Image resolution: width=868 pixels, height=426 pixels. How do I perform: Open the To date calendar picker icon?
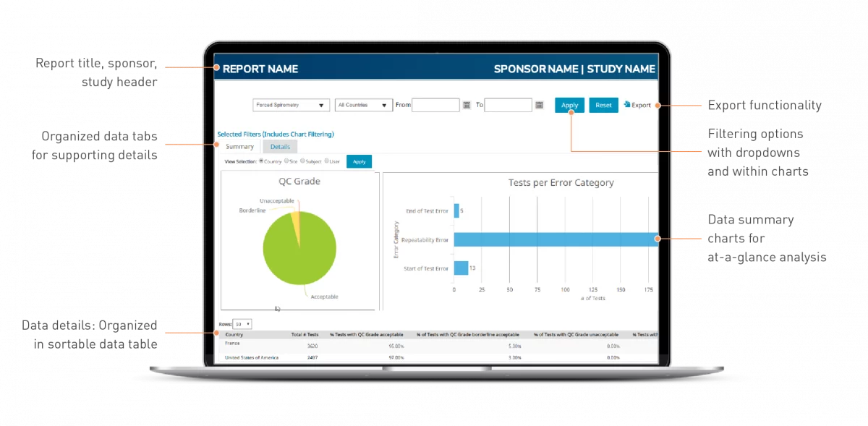tap(539, 106)
